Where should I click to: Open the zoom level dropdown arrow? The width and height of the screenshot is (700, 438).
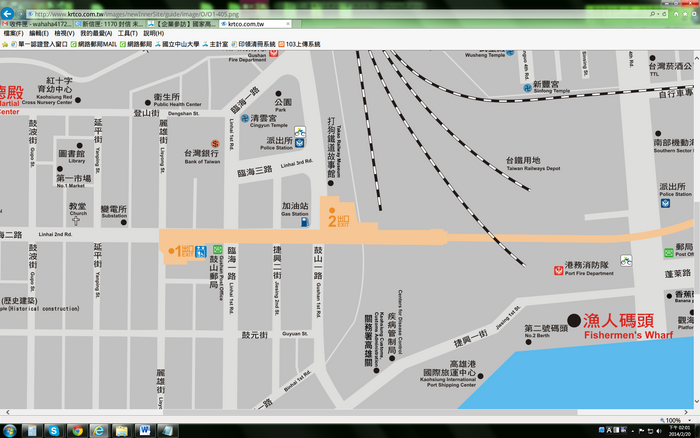coord(690,420)
